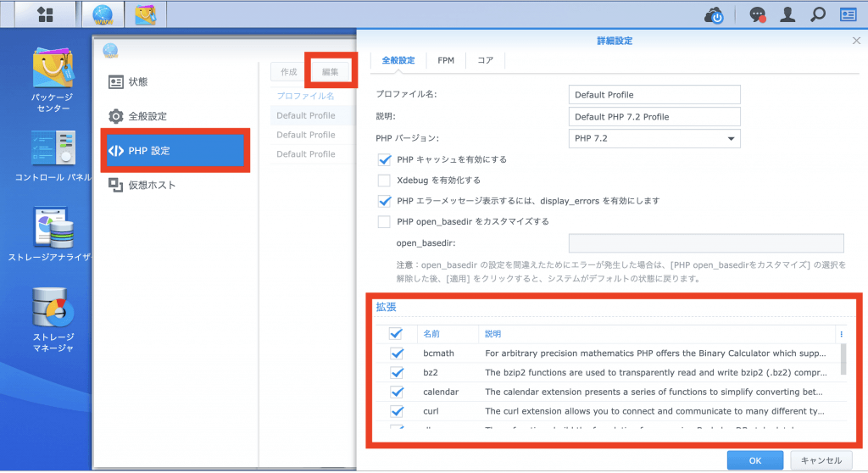Click the OK button

pos(755,460)
